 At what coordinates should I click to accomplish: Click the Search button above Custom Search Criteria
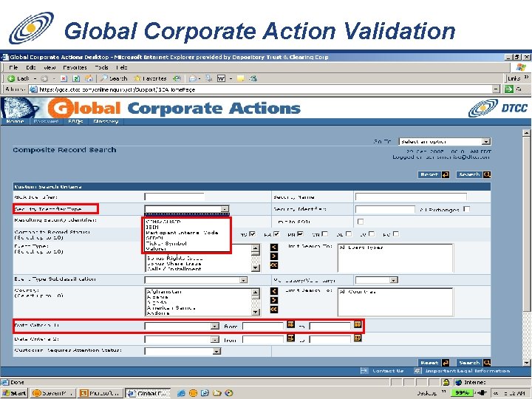[x=474, y=174]
